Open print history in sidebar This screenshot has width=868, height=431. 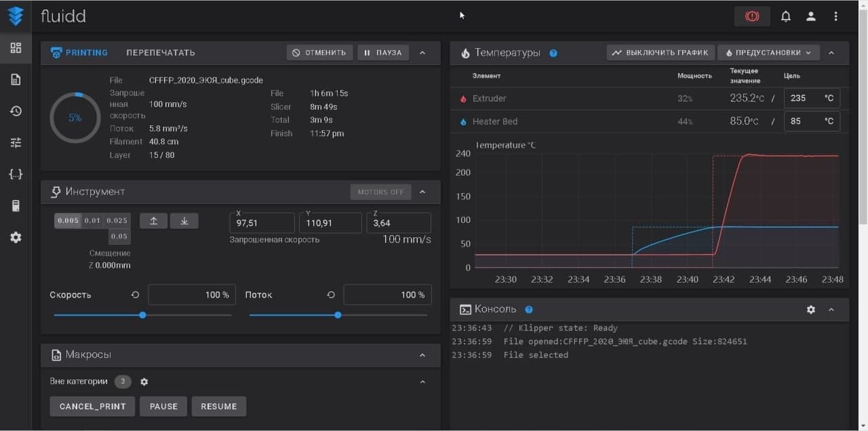[x=16, y=111]
